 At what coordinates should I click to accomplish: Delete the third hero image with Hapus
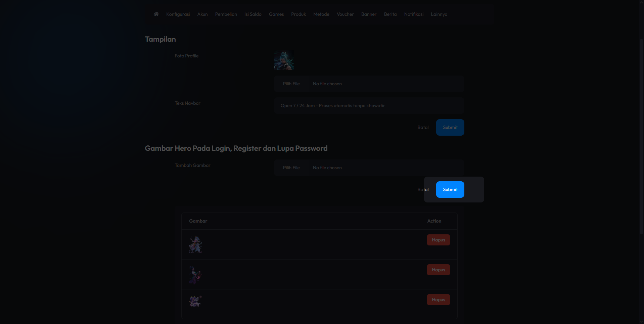pos(438,299)
